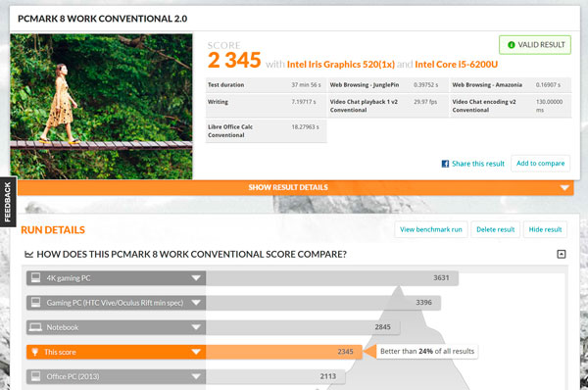This screenshot has height=390, width=588.
Task: Click the trophy icon on This score
Action: [35, 352]
